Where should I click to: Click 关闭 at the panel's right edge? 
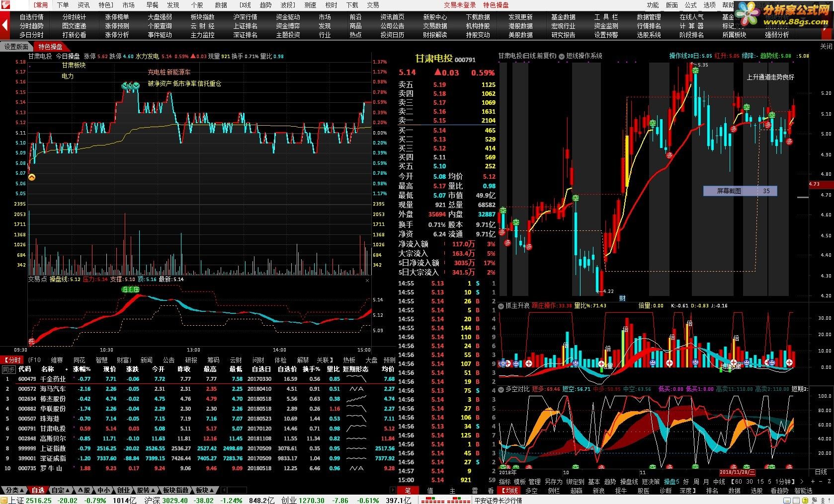(x=826, y=46)
